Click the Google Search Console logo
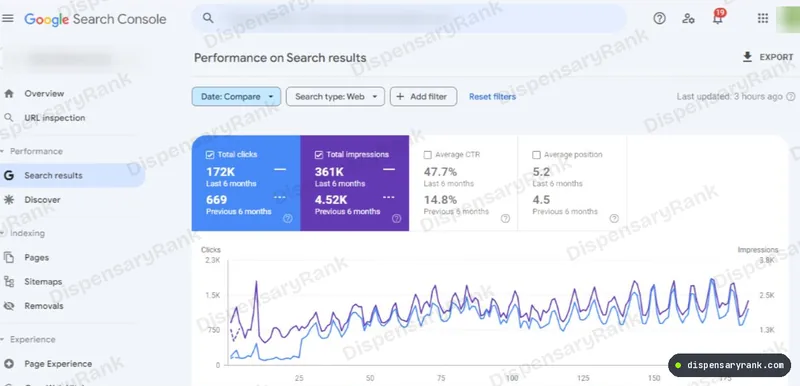 click(x=95, y=19)
